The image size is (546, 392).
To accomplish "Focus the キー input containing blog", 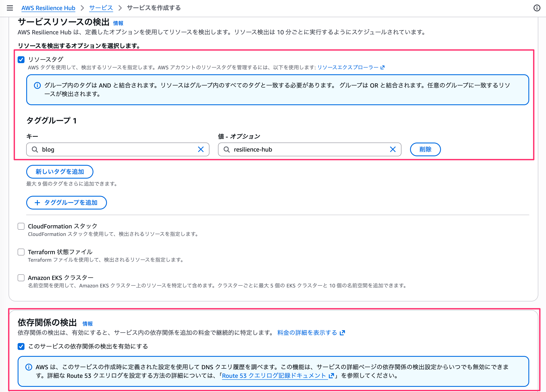I will [118, 149].
